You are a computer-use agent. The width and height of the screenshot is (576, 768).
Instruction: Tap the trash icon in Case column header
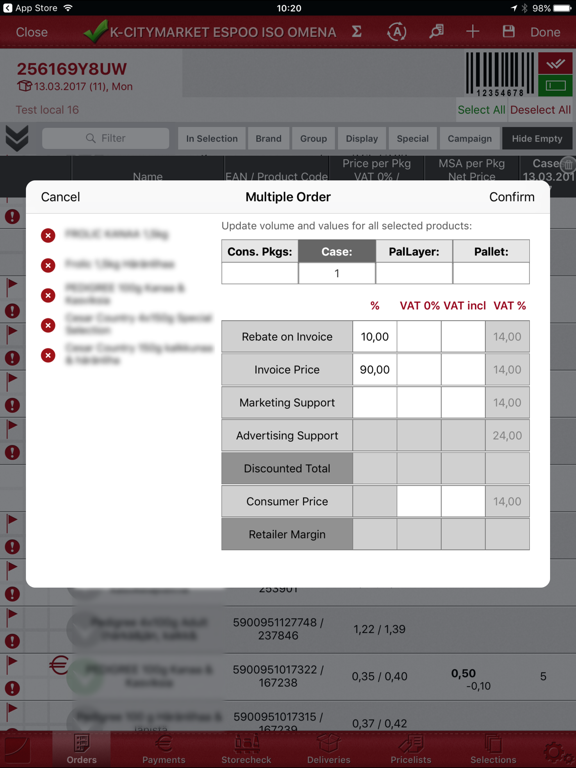pos(567,164)
